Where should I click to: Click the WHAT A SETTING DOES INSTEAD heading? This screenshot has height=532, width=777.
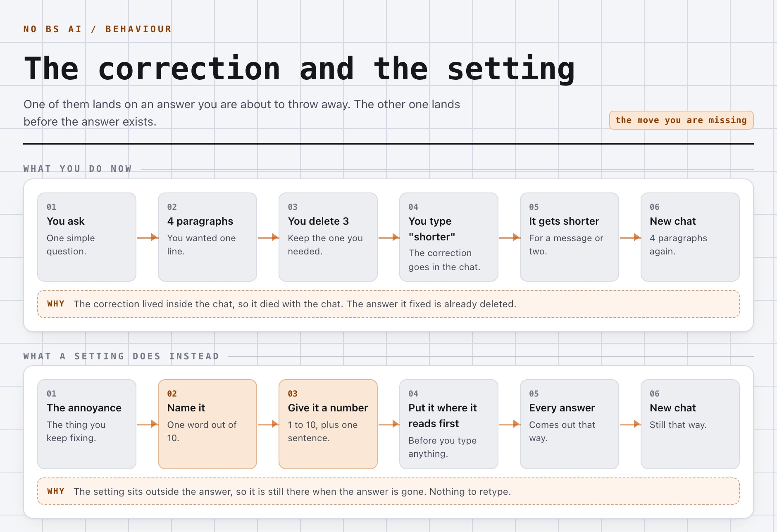pos(121,356)
